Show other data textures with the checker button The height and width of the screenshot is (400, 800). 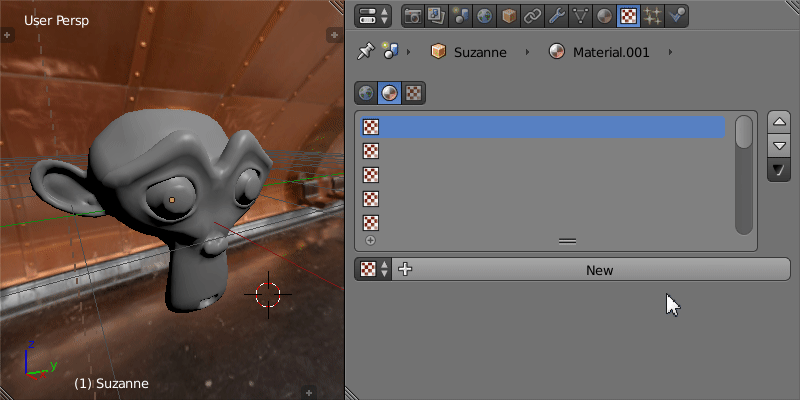[413, 93]
